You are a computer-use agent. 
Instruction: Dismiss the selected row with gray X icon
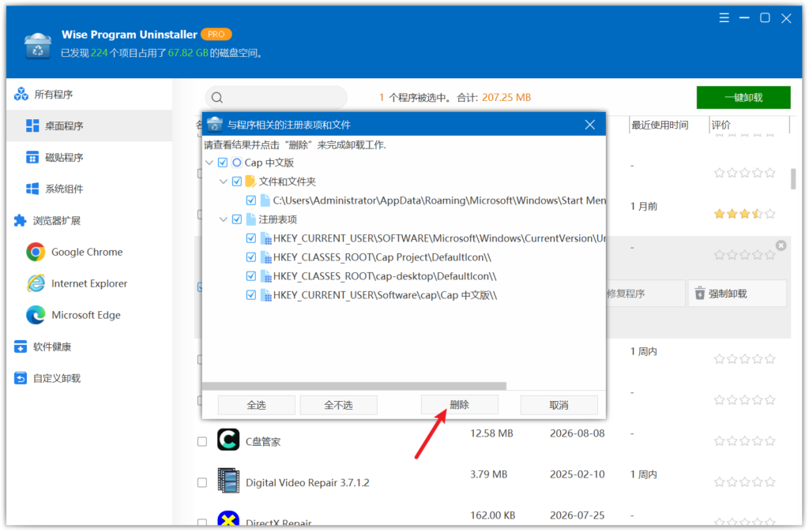coord(781,245)
